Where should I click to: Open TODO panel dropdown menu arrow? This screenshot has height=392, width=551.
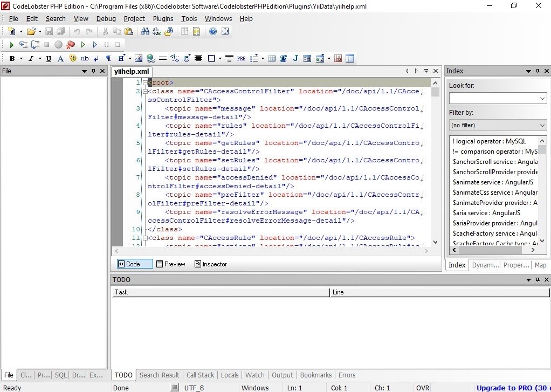tap(528, 280)
